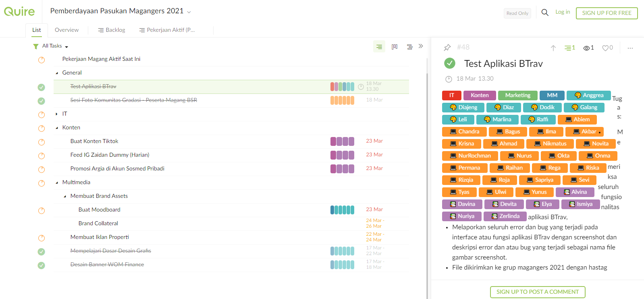The image size is (644, 299).
Task: Toggle status of Sesi Foto Komunitas Gradasi
Action: (42, 101)
